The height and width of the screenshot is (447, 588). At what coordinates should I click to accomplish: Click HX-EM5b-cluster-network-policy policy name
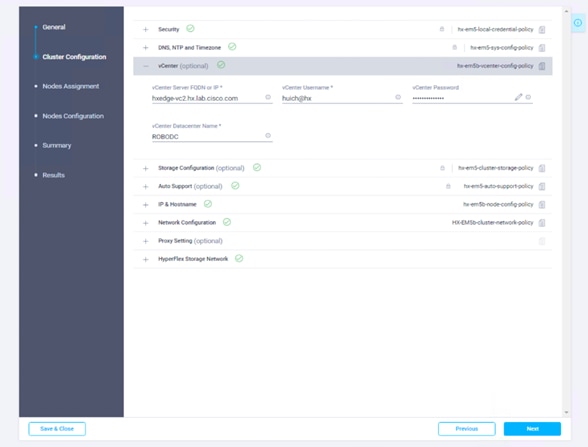(492, 223)
